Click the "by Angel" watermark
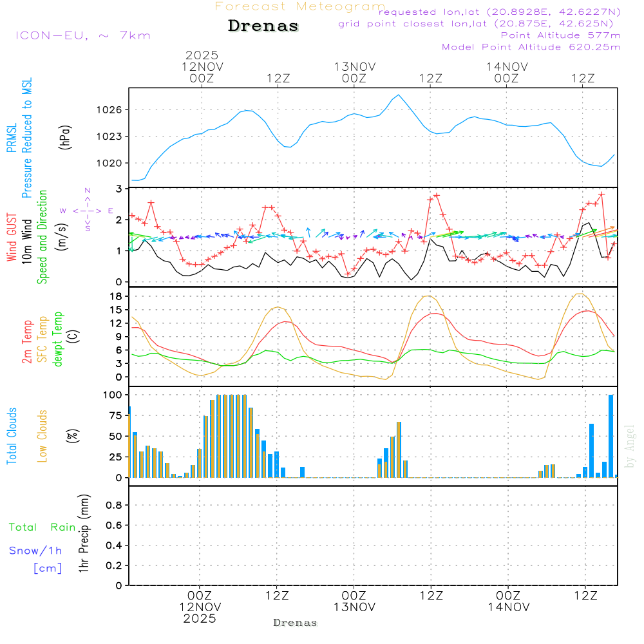Image resolution: width=644 pixels, height=644 pixels. (630, 446)
